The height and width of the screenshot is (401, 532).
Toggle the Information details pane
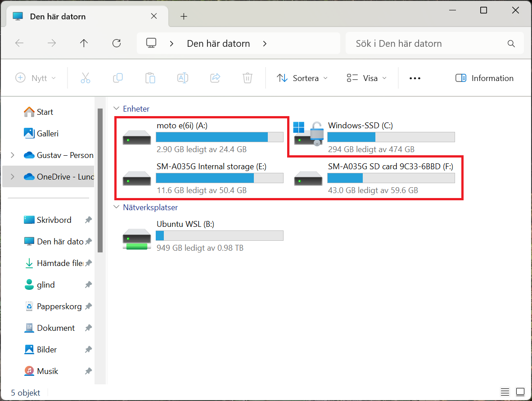tap(484, 78)
